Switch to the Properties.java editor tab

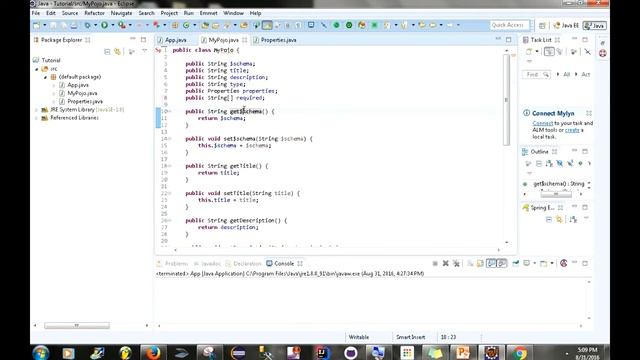point(278,40)
